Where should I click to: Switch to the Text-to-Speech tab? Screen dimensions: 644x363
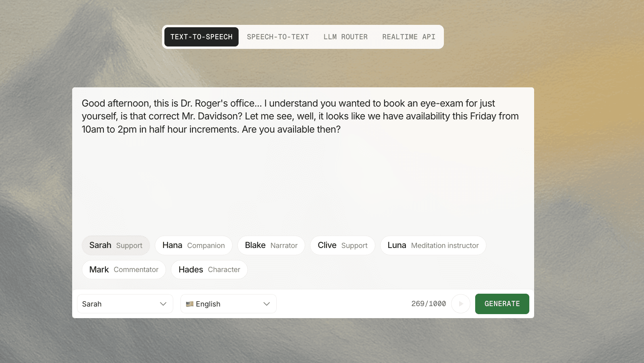point(201,37)
